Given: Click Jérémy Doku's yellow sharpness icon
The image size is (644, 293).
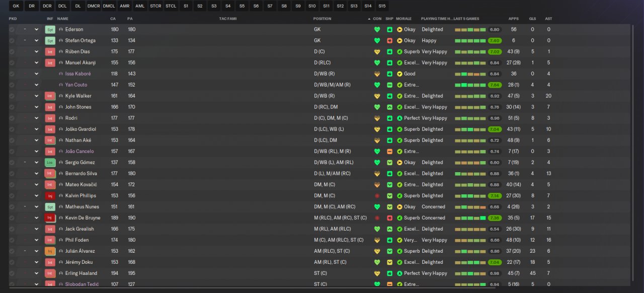Looking at the screenshot, I should pyautogui.click(x=389, y=262).
